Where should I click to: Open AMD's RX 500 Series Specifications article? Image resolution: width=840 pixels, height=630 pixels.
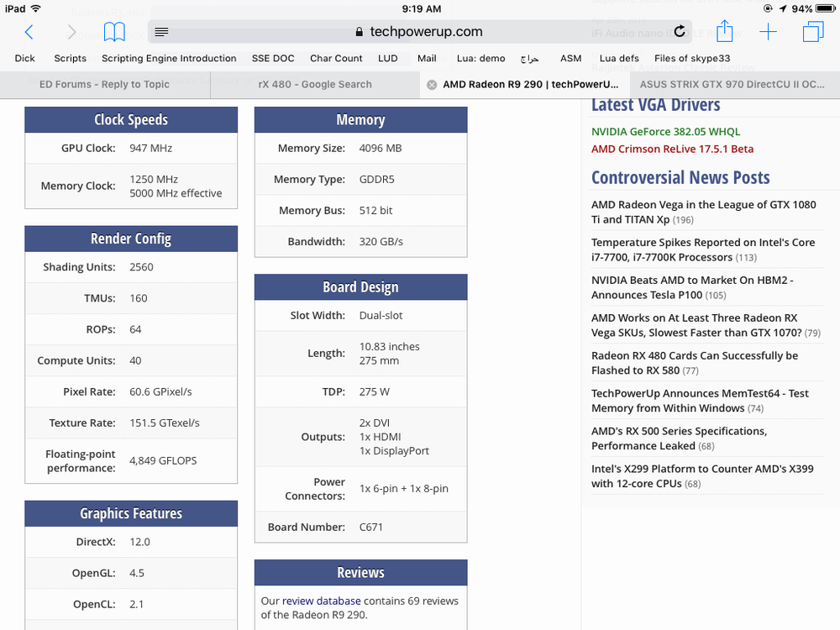coord(680,438)
